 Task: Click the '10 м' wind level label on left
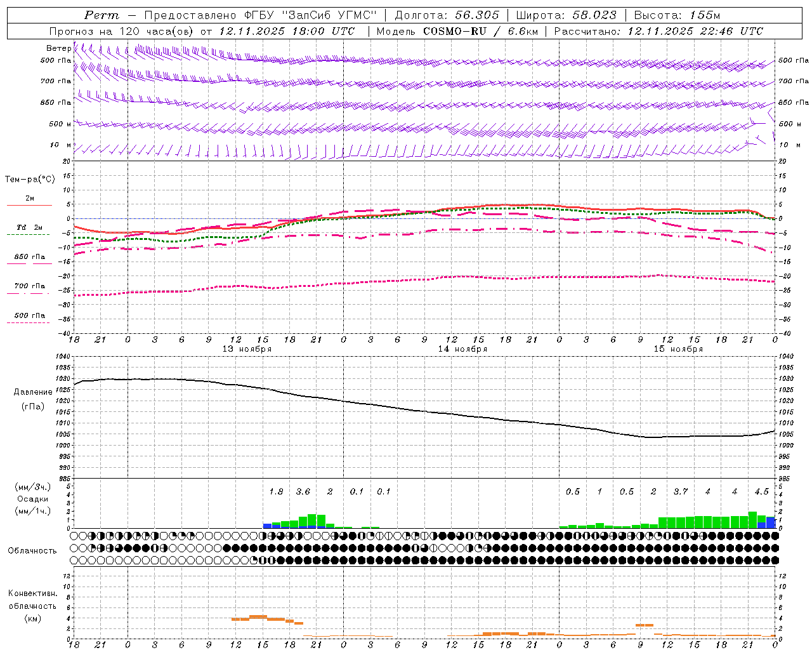[x=60, y=145]
